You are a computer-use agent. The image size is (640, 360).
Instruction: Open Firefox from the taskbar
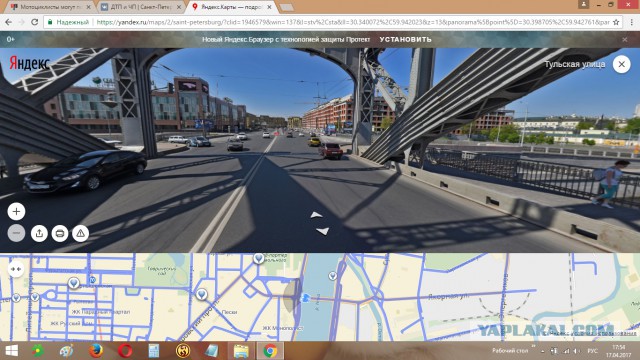tap(96, 351)
